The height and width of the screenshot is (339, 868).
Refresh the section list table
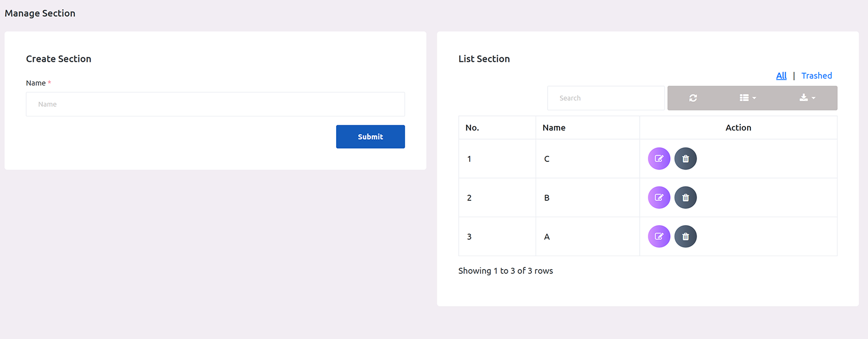693,98
